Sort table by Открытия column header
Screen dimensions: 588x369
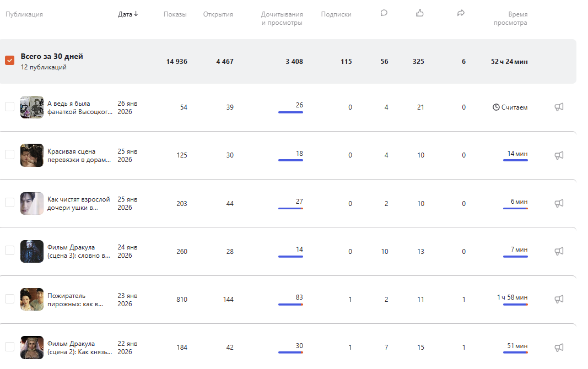point(218,14)
